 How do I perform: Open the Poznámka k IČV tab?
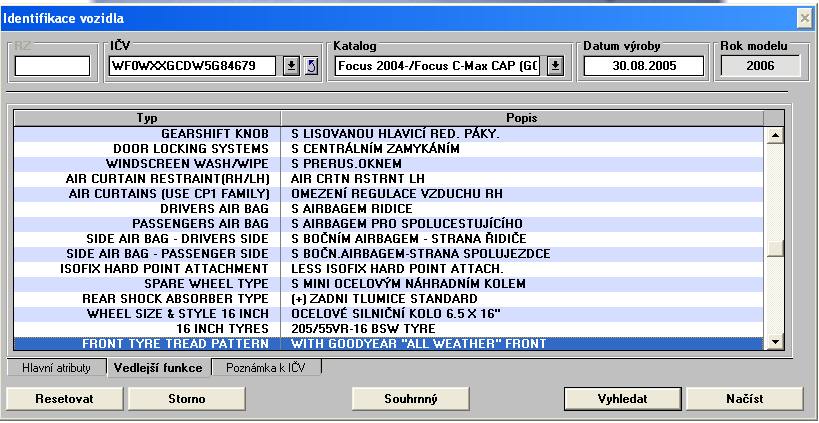tap(266, 368)
